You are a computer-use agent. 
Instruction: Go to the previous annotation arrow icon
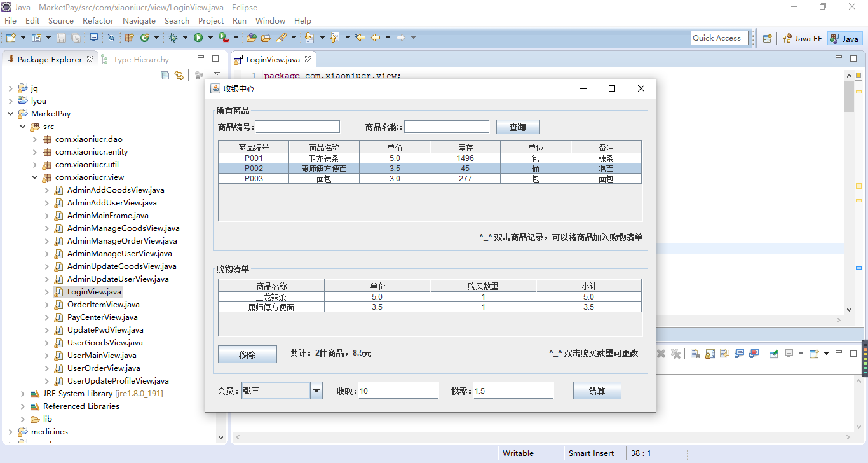pyautogui.click(x=334, y=38)
